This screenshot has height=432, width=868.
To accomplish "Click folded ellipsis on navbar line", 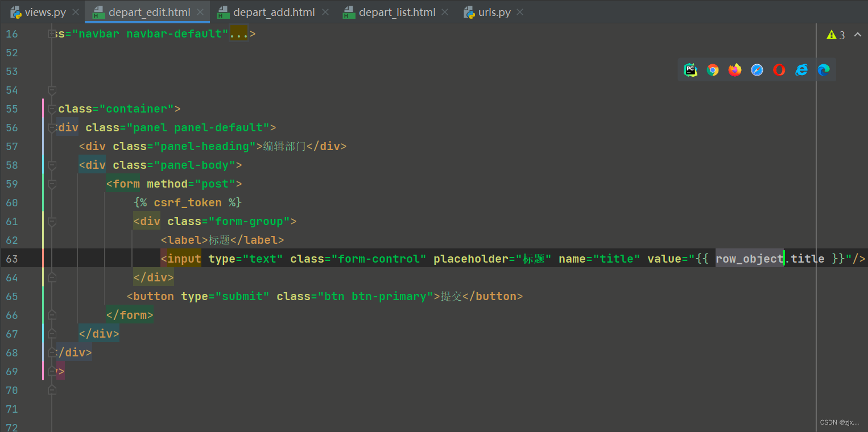I will click(x=239, y=34).
